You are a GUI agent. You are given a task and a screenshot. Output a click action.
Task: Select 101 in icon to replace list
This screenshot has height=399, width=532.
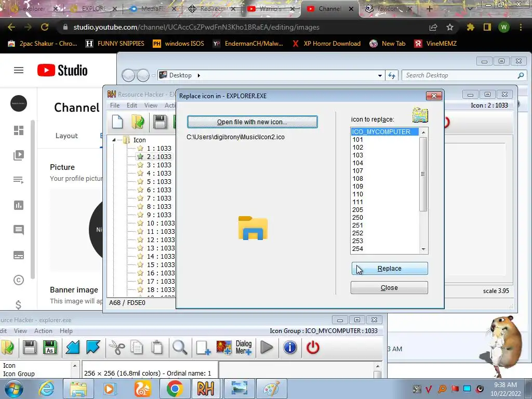(385, 139)
